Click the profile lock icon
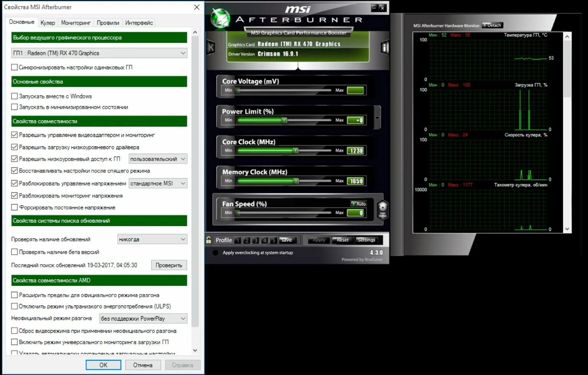The width and height of the screenshot is (588, 375). tap(209, 240)
